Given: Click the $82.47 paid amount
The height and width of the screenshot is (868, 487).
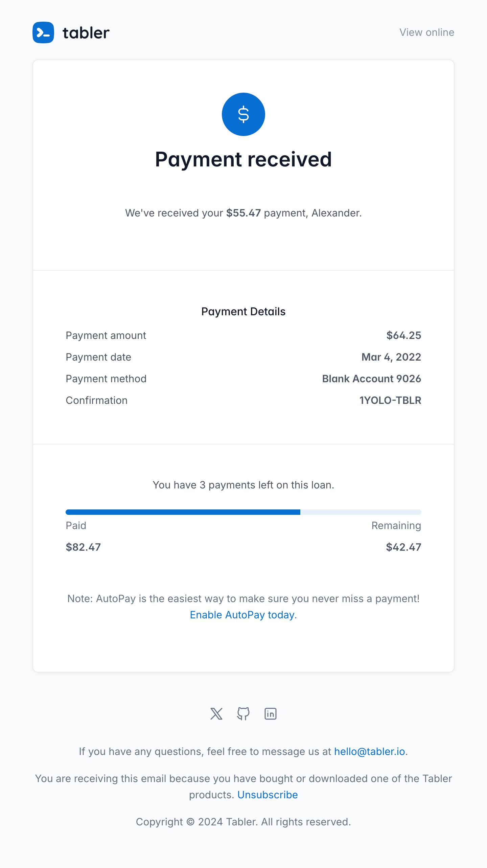Looking at the screenshot, I should (x=83, y=547).
